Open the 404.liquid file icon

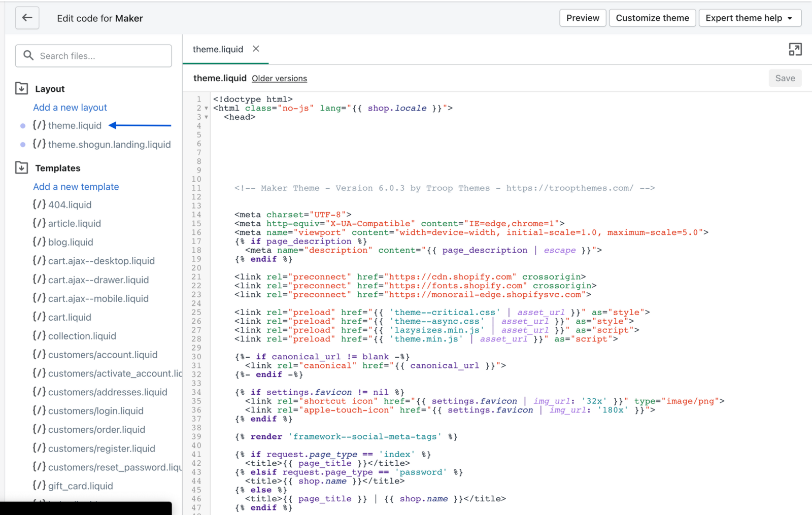point(39,204)
